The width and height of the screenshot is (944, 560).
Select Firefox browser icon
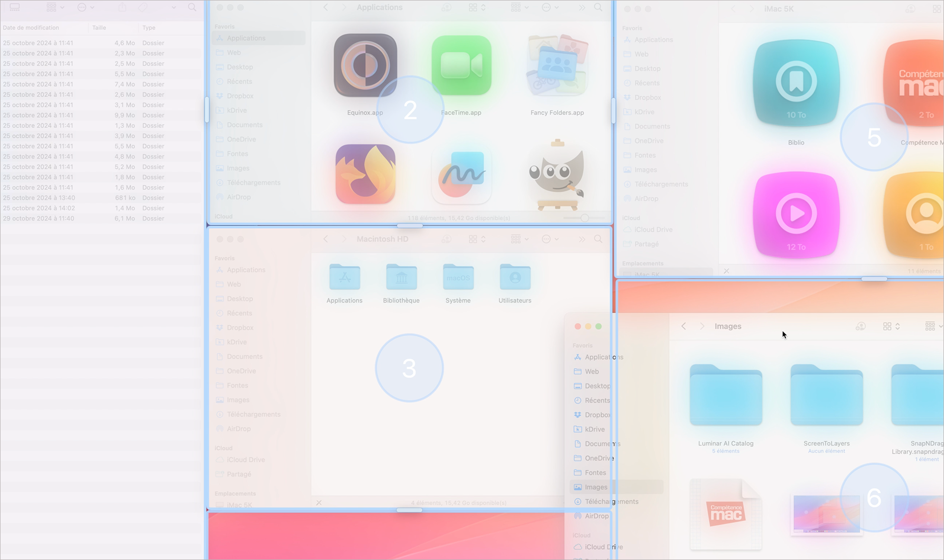point(364,174)
